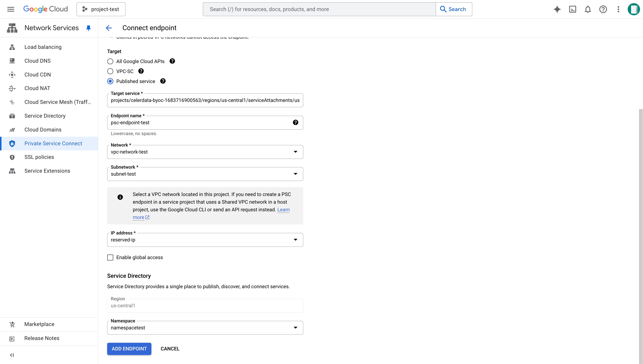Click the help icon inside the Endpoint name field

[295, 123]
